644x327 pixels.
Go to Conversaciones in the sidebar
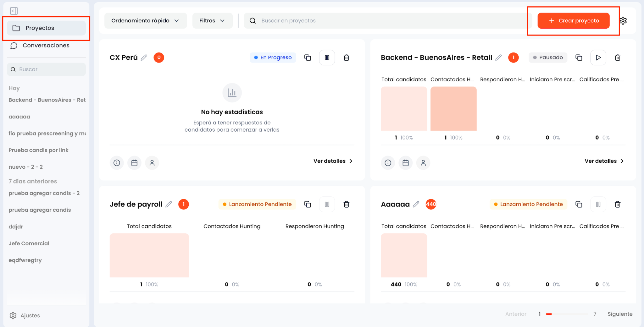pos(46,46)
